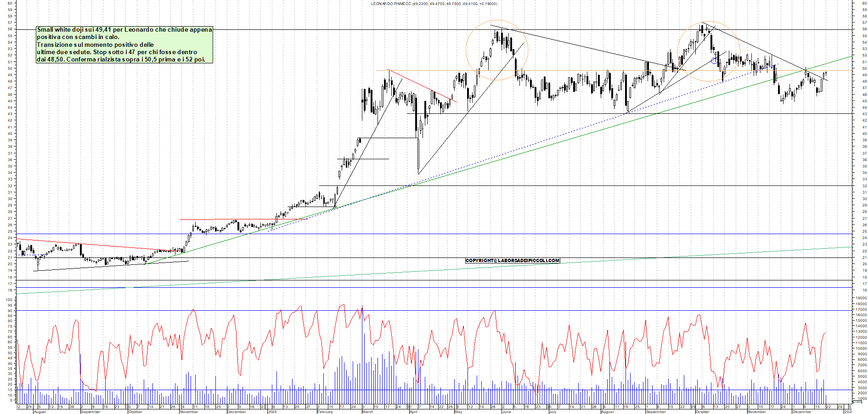The image size is (868, 414).
Task: Select the May label on date axis
Action: coord(458,412)
